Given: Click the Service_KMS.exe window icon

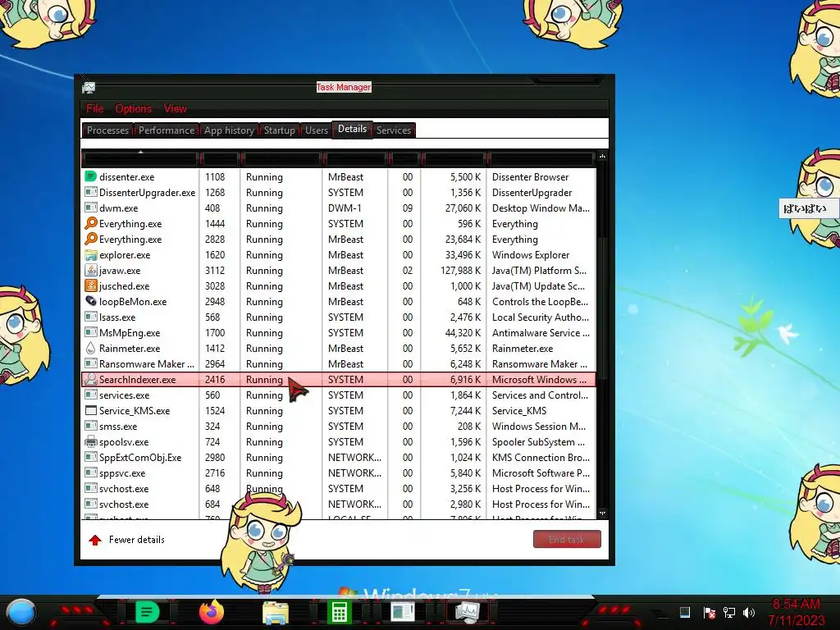Looking at the screenshot, I should tap(91, 410).
